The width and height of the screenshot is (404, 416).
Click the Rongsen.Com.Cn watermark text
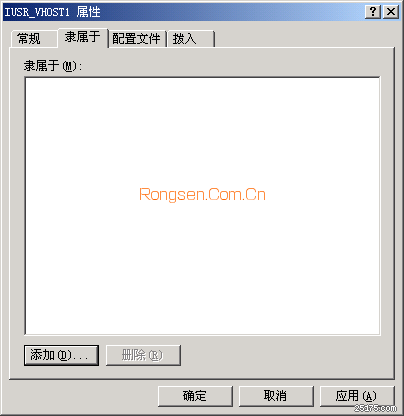[202, 195]
